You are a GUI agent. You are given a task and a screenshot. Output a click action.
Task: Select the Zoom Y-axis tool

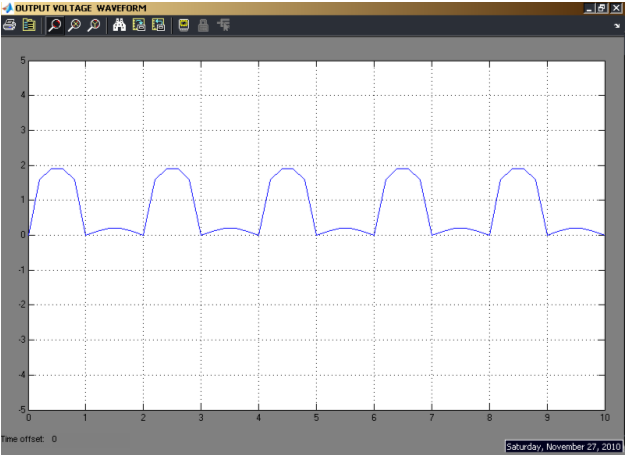coord(94,25)
